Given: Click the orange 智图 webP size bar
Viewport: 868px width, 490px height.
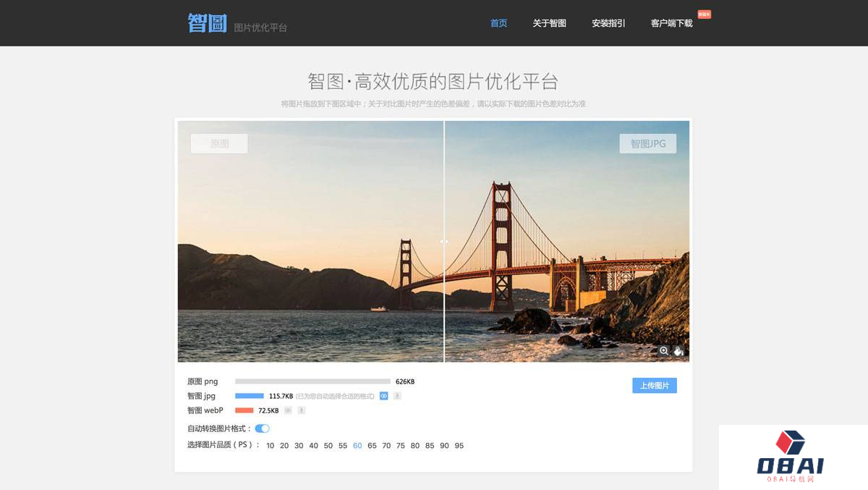Looking at the screenshot, I should [244, 410].
